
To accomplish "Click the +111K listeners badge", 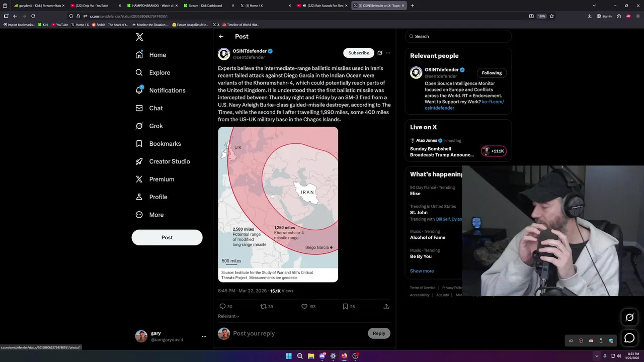I will point(494,151).
